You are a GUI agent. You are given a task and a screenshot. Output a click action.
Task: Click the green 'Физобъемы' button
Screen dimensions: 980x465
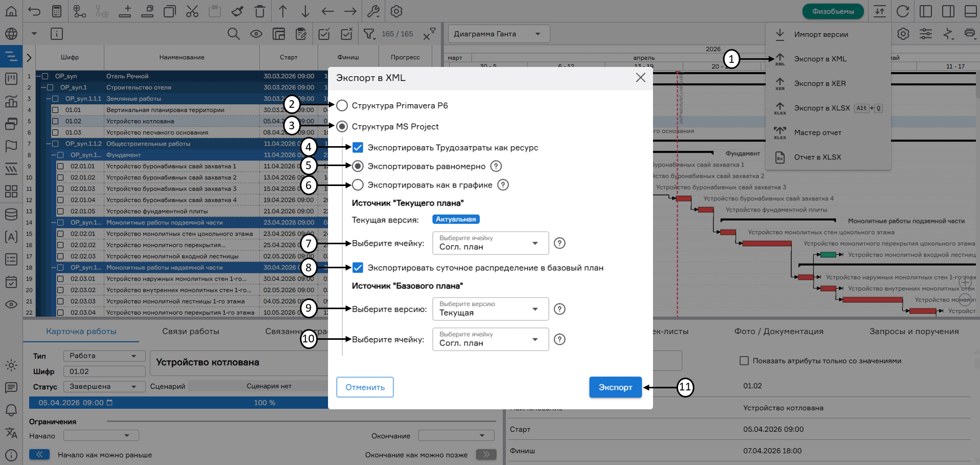[833, 11]
